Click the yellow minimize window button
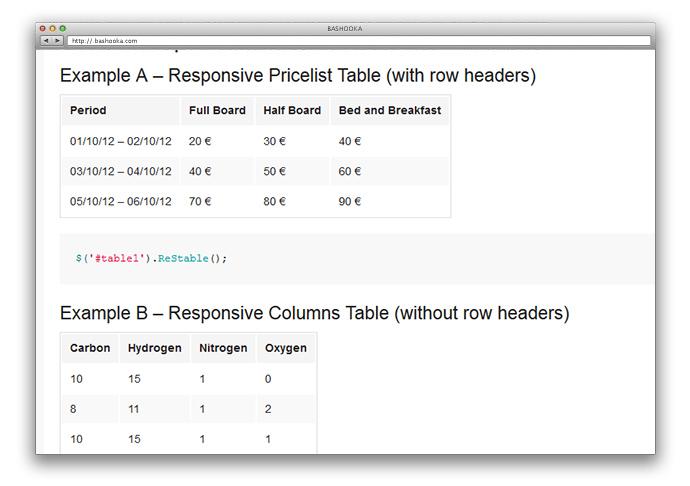 click(x=52, y=28)
